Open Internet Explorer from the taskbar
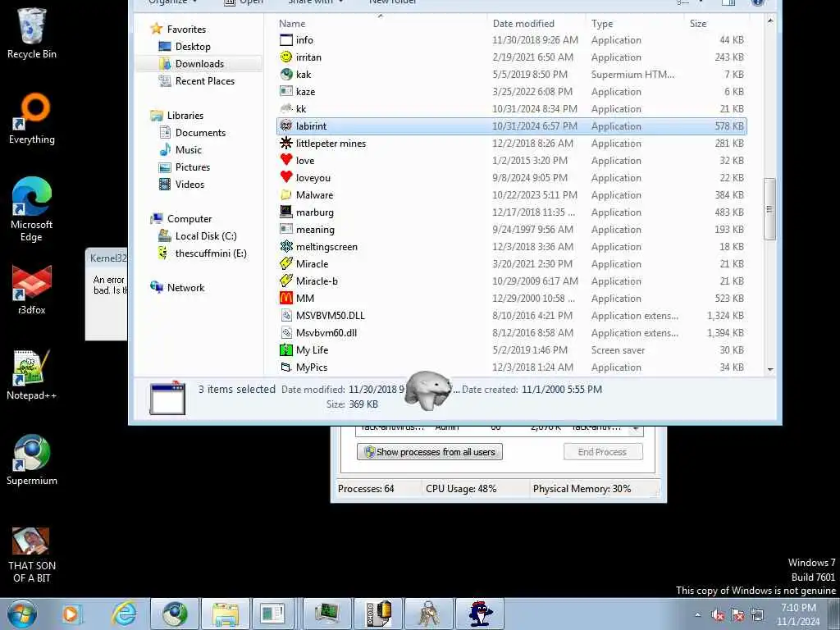Screen dimensions: 840x630 coord(124,614)
